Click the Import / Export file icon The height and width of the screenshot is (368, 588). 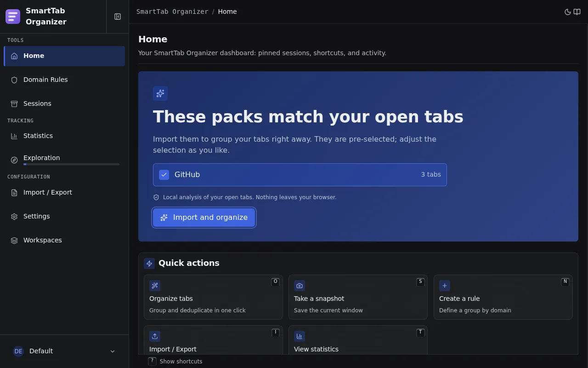[x=14, y=192]
